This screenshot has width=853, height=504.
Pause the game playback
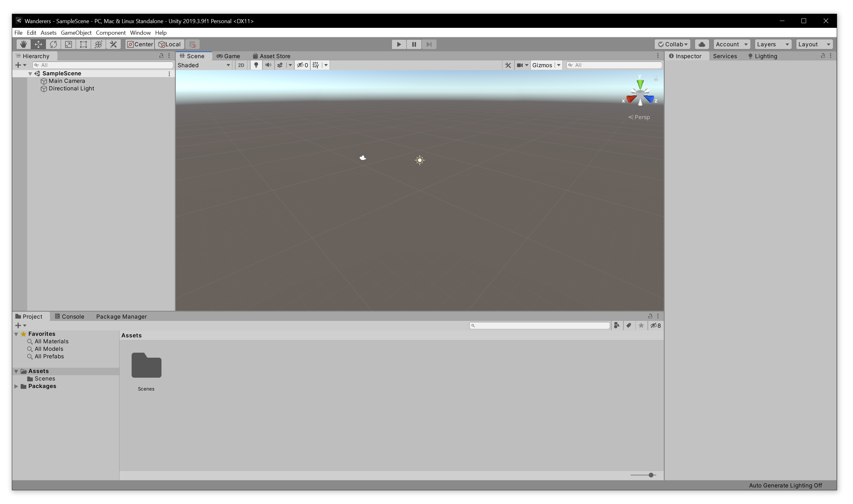tap(414, 44)
